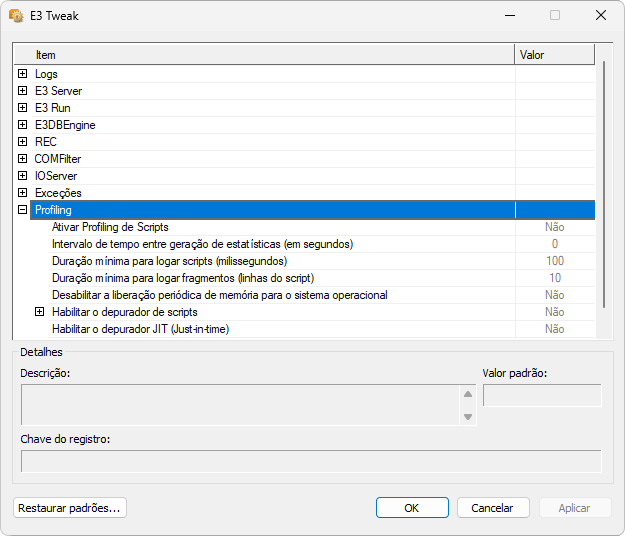Expand the Logs tree node
Screen dimensions: 625x536
[22, 74]
